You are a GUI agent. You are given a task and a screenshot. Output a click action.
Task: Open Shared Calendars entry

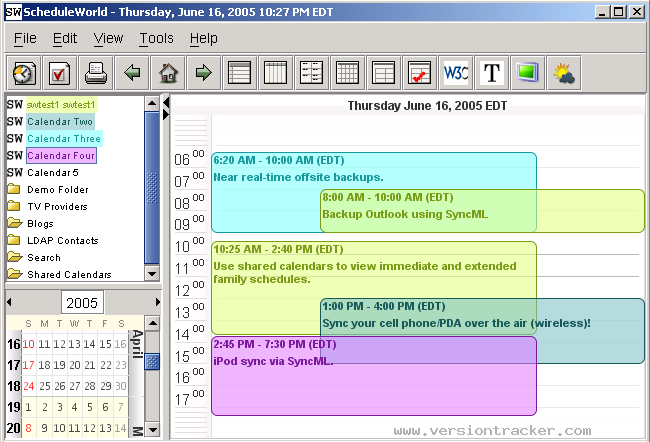(69, 274)
